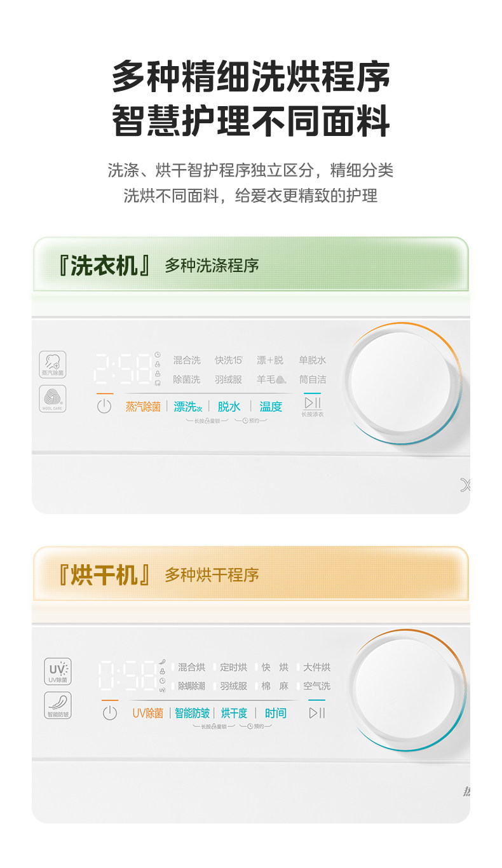
Task: Toggle 蒸汽除菌 on the washer panel
Action: (143, 407)
